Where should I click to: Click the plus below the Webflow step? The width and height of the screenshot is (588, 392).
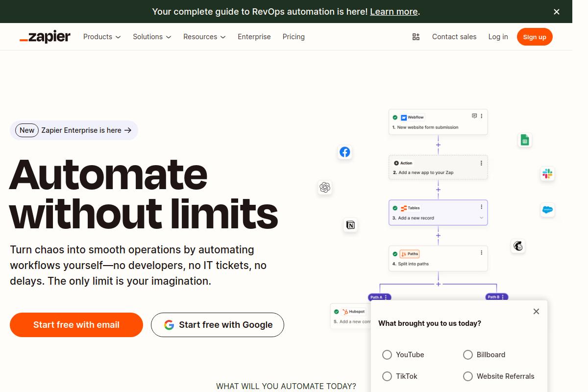click(x=438, y=145)
